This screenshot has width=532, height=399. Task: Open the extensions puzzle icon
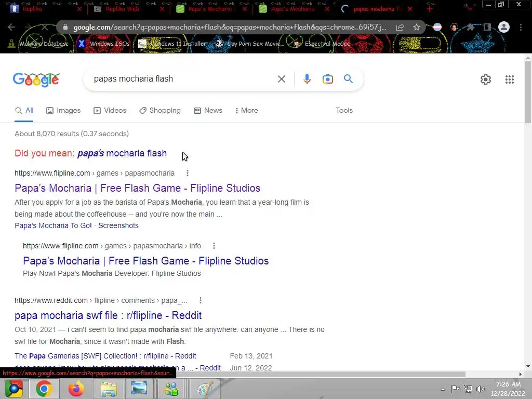[470, 27]
